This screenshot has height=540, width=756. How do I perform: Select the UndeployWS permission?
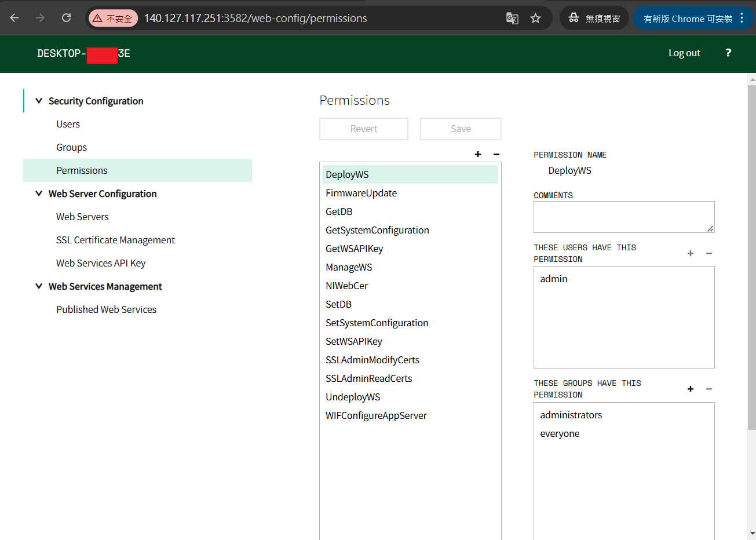coord(410,397)
